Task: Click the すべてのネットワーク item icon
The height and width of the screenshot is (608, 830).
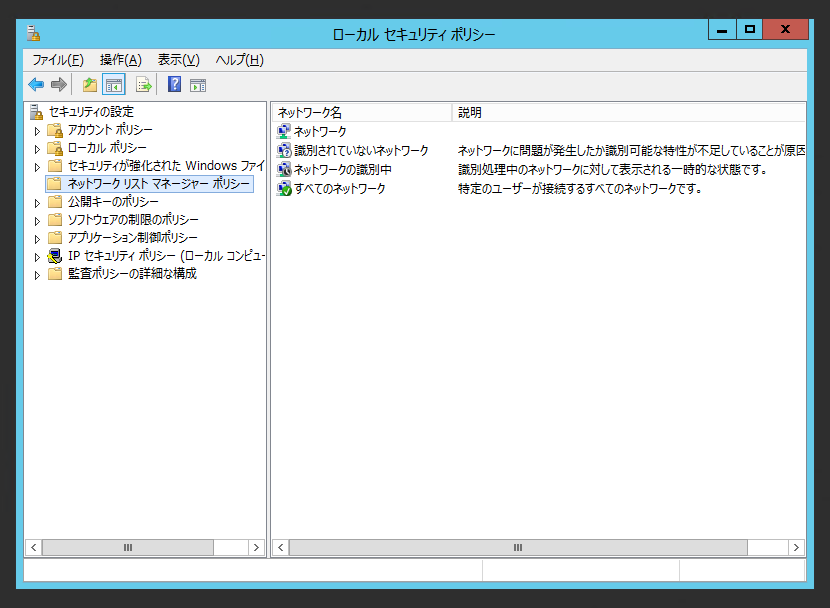Action: 284,188
